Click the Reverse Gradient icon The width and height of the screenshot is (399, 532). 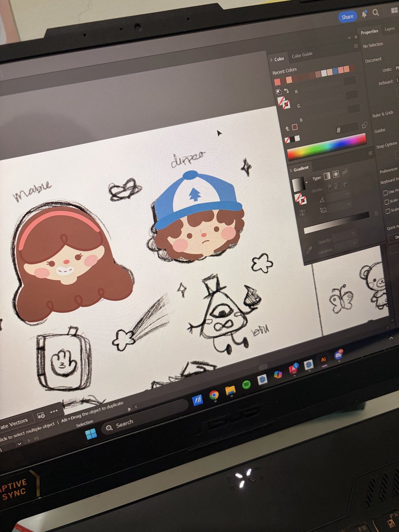point(302,213)
